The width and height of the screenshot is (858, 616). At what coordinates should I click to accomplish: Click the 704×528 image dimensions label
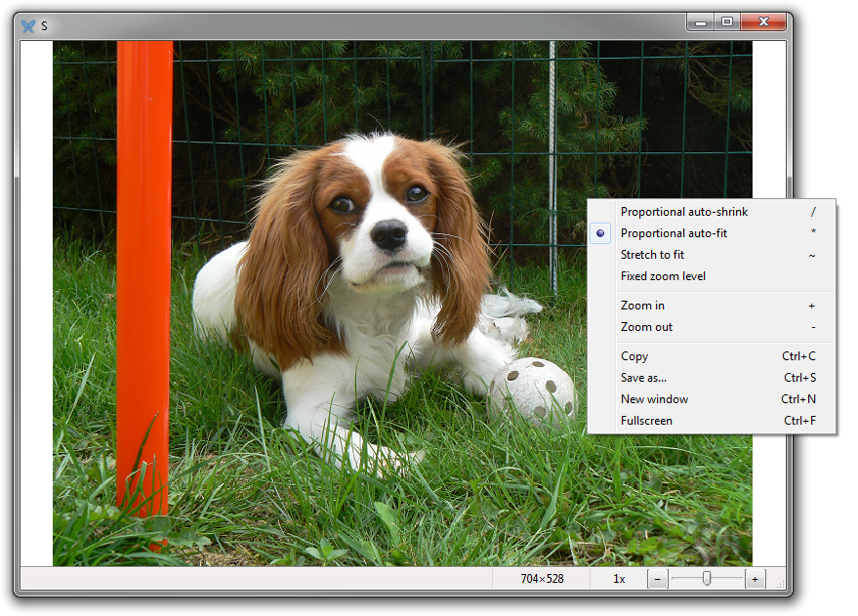[x=542, y=579]
